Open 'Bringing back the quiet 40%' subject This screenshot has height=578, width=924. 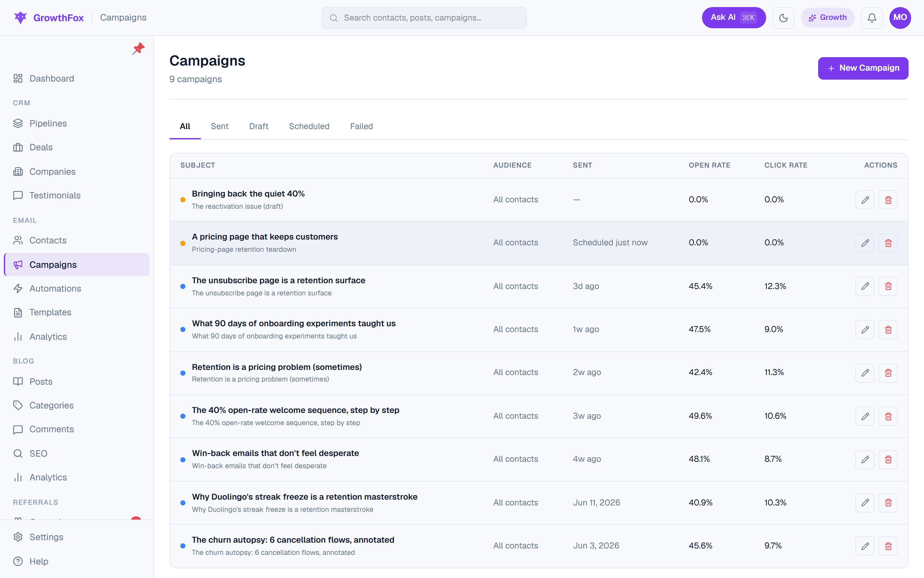click(x=248, y=193)
